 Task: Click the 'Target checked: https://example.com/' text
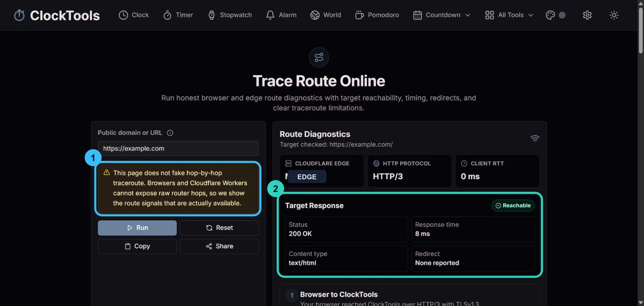pyautogui.click(x=336, y=145)
